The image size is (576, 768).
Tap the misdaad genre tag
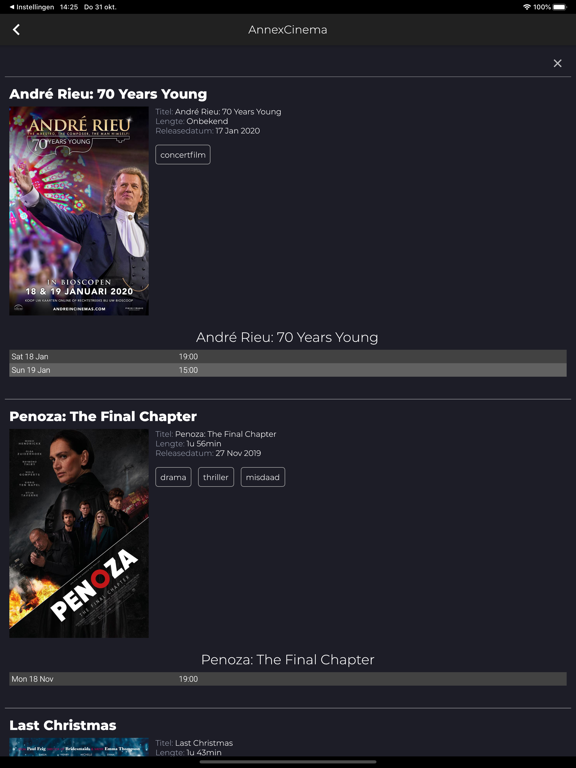(263, 477)
